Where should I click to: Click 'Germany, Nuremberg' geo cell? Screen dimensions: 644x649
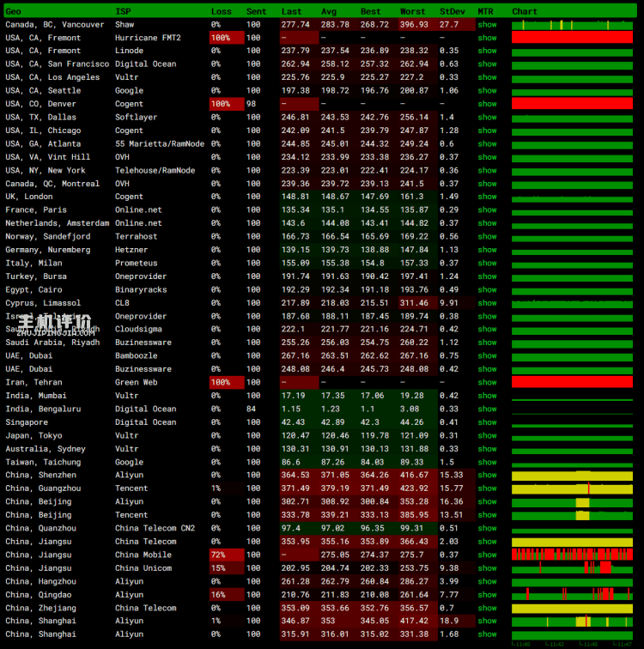click(x=47, y=250)
